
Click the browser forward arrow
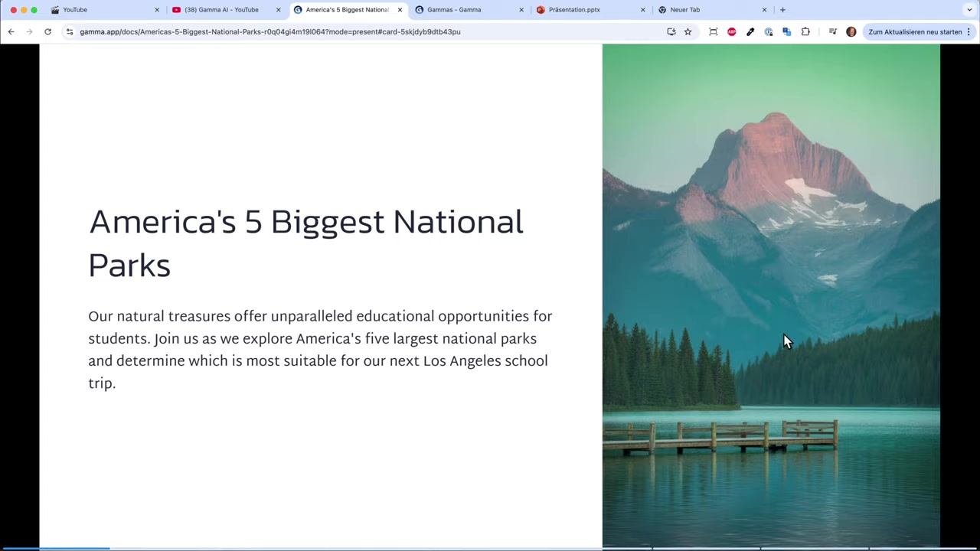point(29,31)
